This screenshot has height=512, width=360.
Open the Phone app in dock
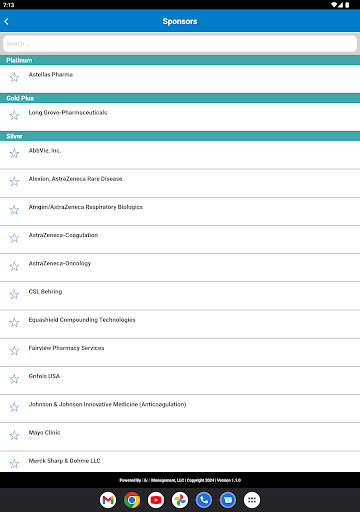point(204,500)
